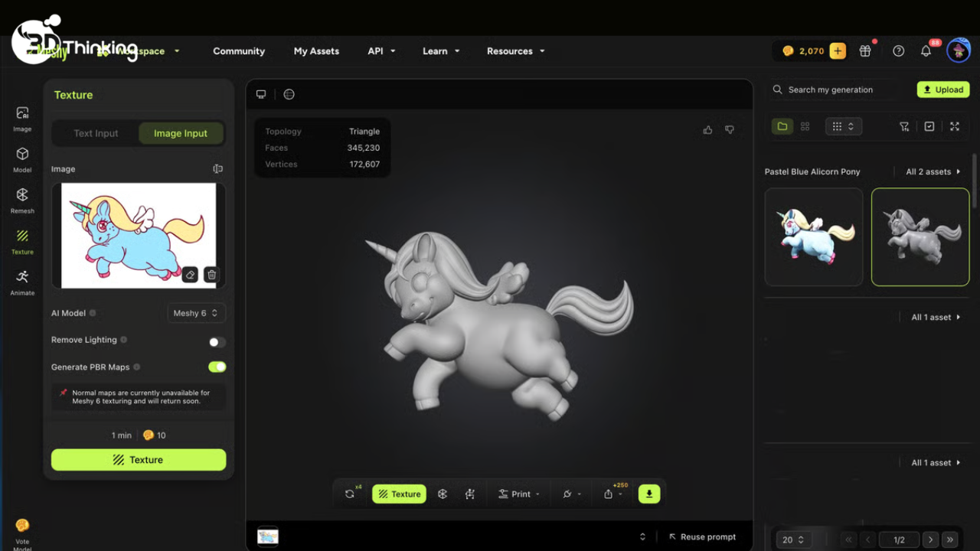This screenshot has height=551, width=980.
Task: Expand the assets panel to fullscreen
Action: point(955,126)
